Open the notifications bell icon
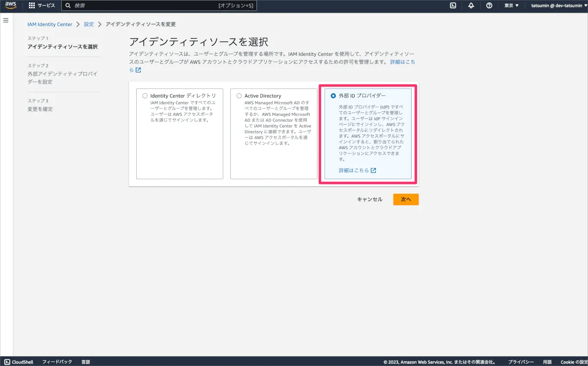Image resolution: width=588 pixels, height=366 pixels. coord(471,5)
